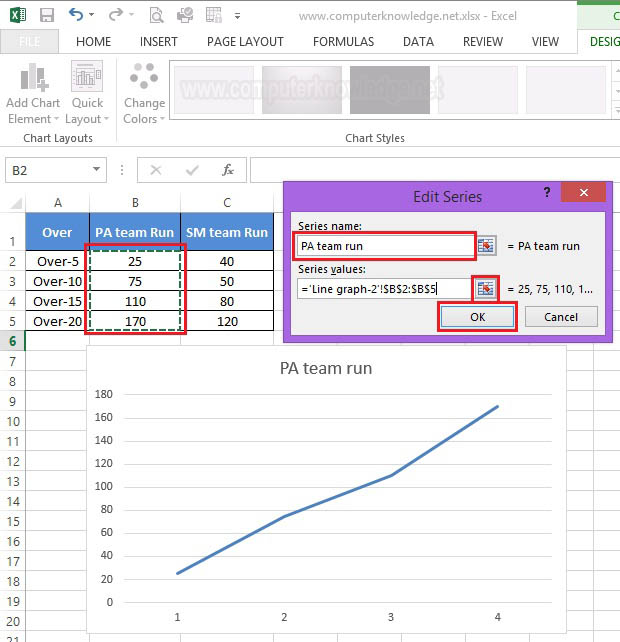The height and width of the screenshot is (642, 620).
Task: Select the first chart style thumbnail
Action: tap(214, 90)
